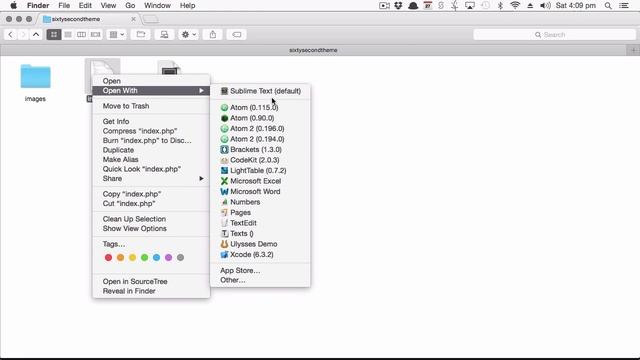Add a new Finder tab with plus
640x360 pixels.
[633, 50]
